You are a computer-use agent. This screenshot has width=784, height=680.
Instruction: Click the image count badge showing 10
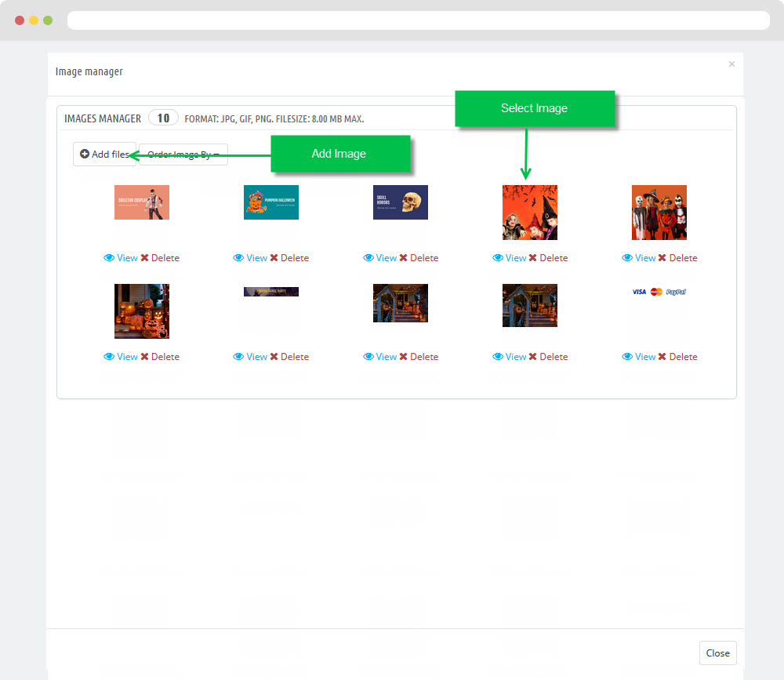[x=164, y=118]
